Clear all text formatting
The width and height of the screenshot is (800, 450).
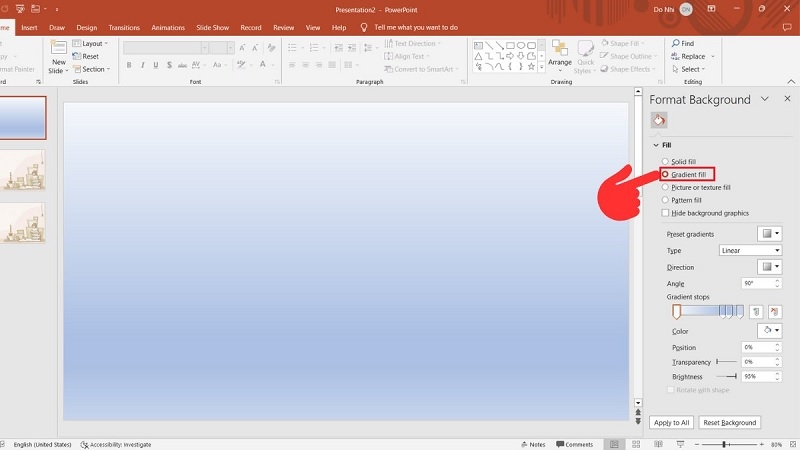point(271,47)
